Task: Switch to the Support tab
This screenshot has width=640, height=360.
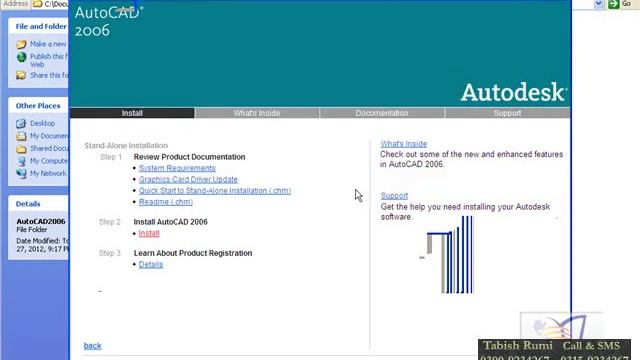Action: [x=507, y=113]
